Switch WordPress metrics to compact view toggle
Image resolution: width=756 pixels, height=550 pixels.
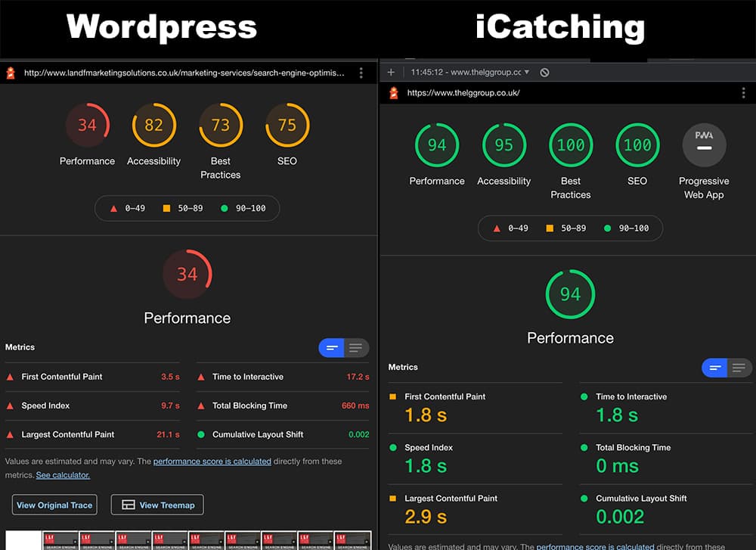tap(332, 348)
